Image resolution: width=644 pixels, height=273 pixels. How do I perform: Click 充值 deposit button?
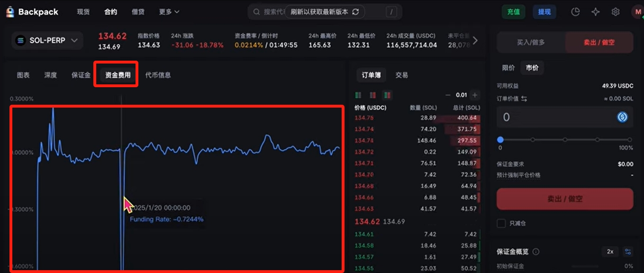(x=514, y=12)
